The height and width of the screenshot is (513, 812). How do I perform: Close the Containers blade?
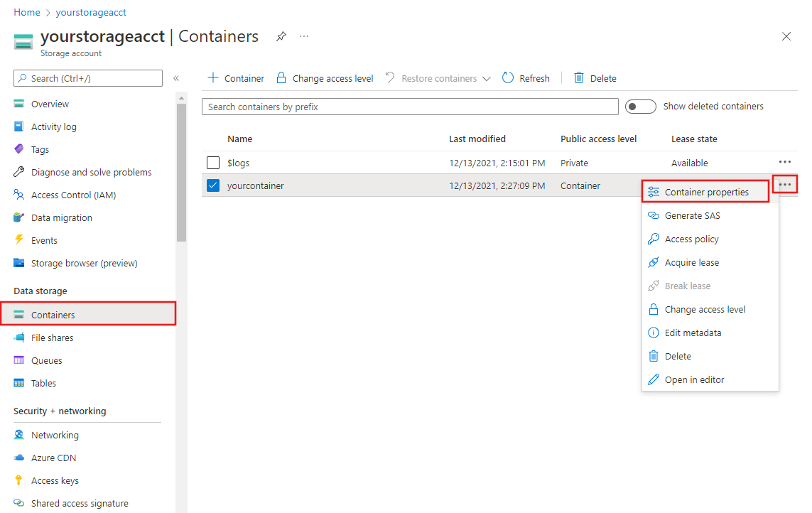coord(786,36)
